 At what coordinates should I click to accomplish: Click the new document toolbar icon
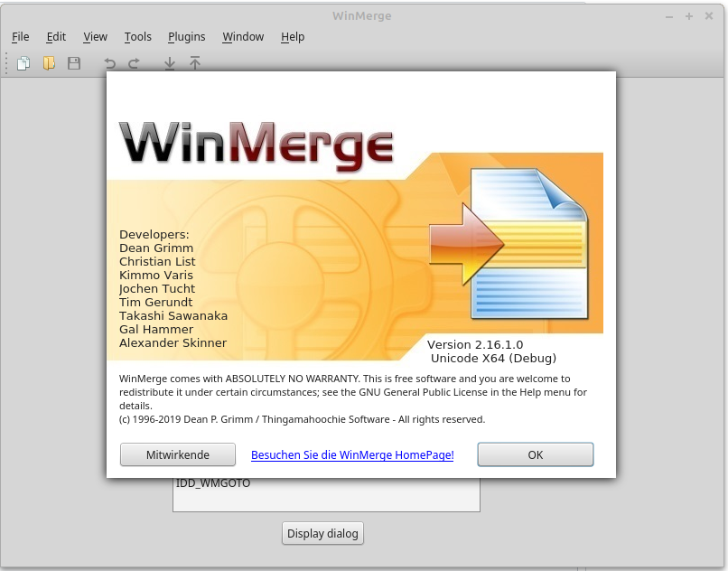tap(23, 62)
